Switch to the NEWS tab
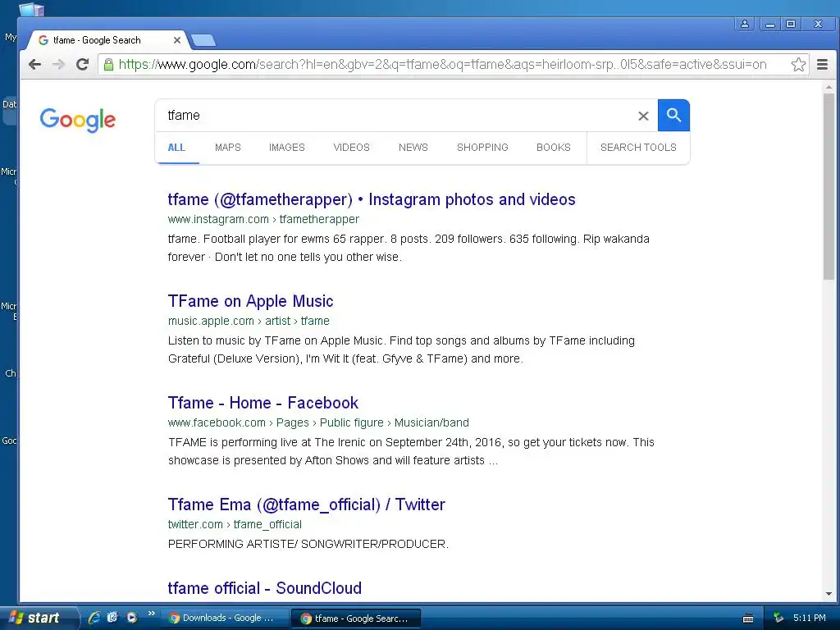Image resolution: width=840 pixels, height=630 pixels. coord(413,148)
